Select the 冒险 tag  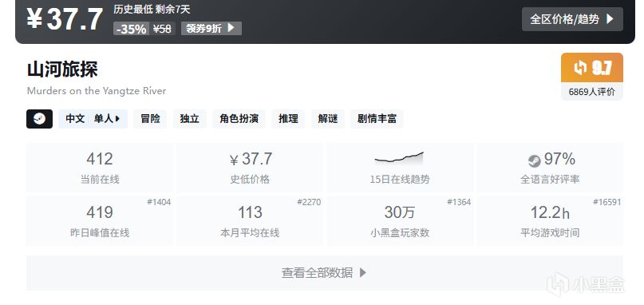pos(150,119)
